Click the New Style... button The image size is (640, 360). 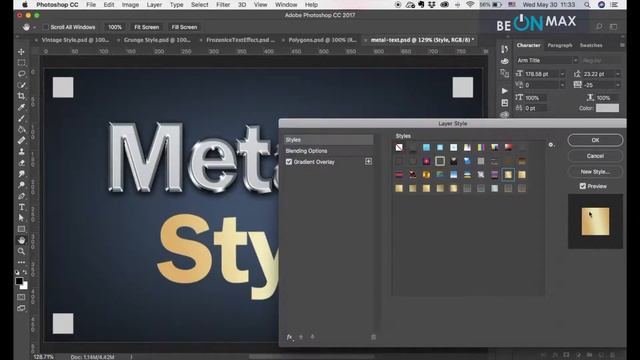[x=595, y=172]
